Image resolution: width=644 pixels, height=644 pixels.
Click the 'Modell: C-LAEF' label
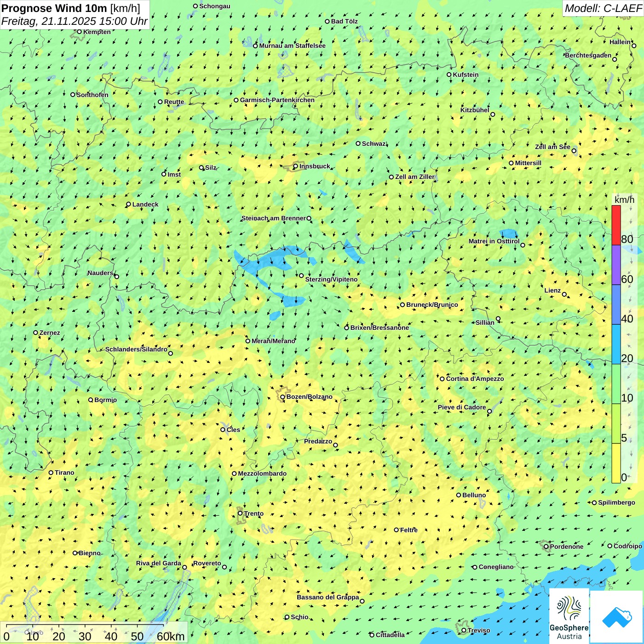click(x=603, y=8)
